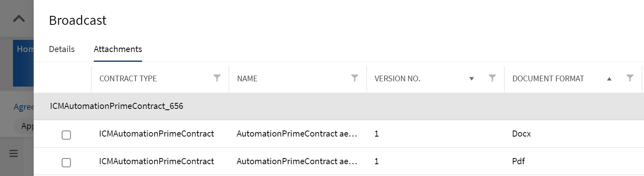This screenshot has height=176, width=644.
Task: Tick the Pdf attachment checkbox
Action: pyautogui.click(x=66, y=162)
